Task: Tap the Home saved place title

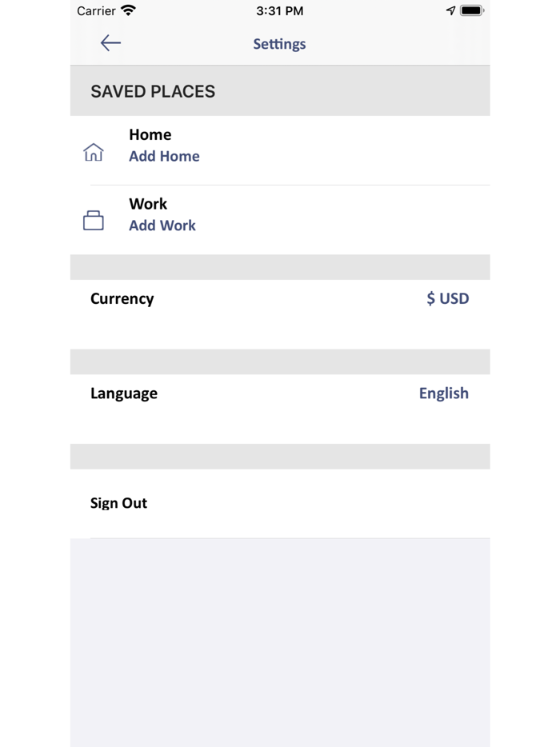Action: (x=150, y=134)
